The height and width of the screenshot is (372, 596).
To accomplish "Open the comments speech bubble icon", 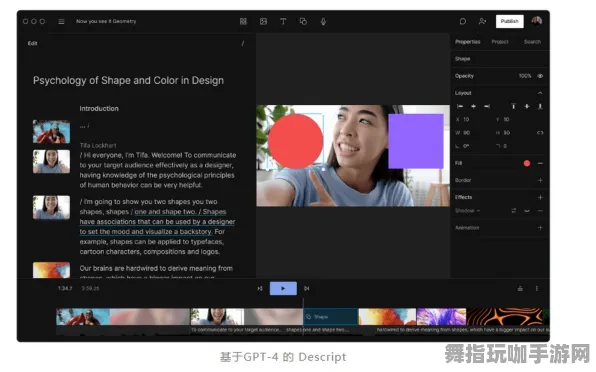I will 463,21.
